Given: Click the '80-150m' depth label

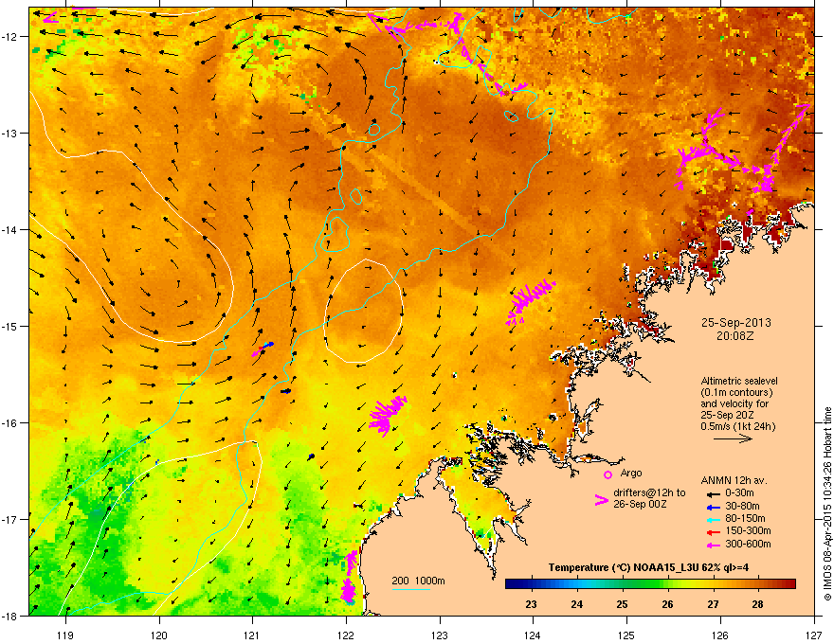Looking at the screenshot, I should click(x=745, y=519).
